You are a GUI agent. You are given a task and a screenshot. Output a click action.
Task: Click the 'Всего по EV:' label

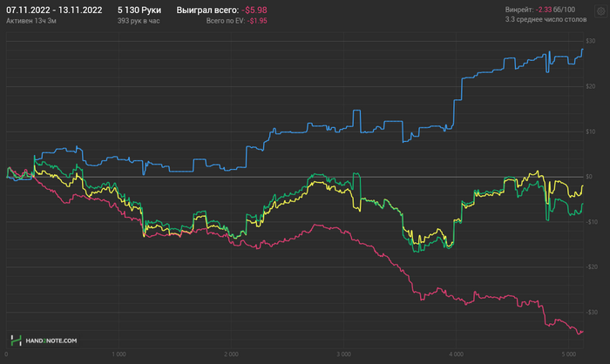pyautogui.click(x=225, y=21)
